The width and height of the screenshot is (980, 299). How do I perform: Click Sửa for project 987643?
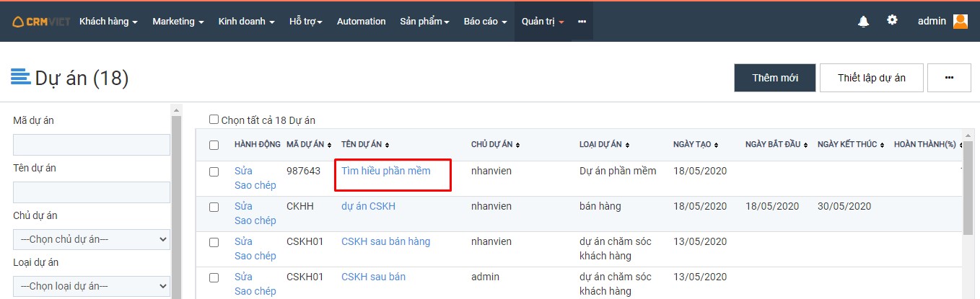[x=243, y=171]
